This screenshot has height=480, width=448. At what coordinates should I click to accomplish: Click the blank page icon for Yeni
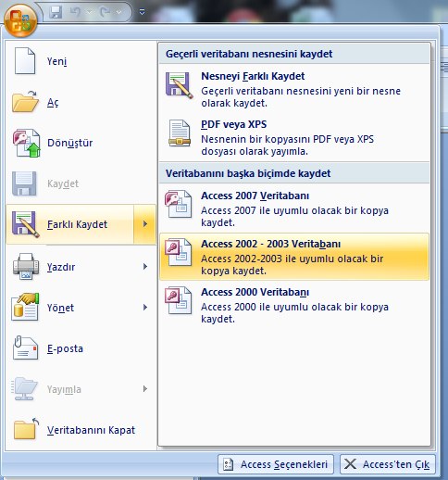pos(24,61)
